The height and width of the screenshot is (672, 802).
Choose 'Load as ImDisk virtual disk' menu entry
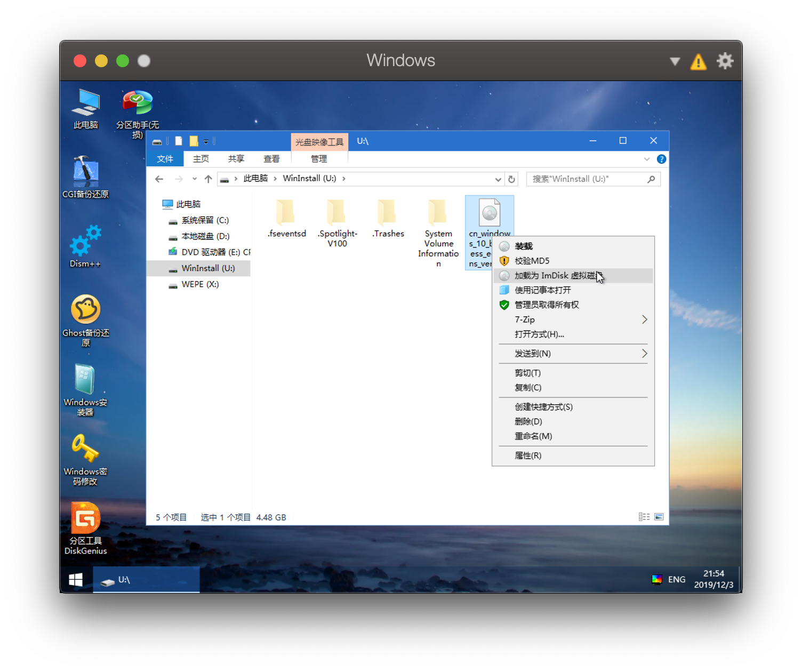click(555, 276)
